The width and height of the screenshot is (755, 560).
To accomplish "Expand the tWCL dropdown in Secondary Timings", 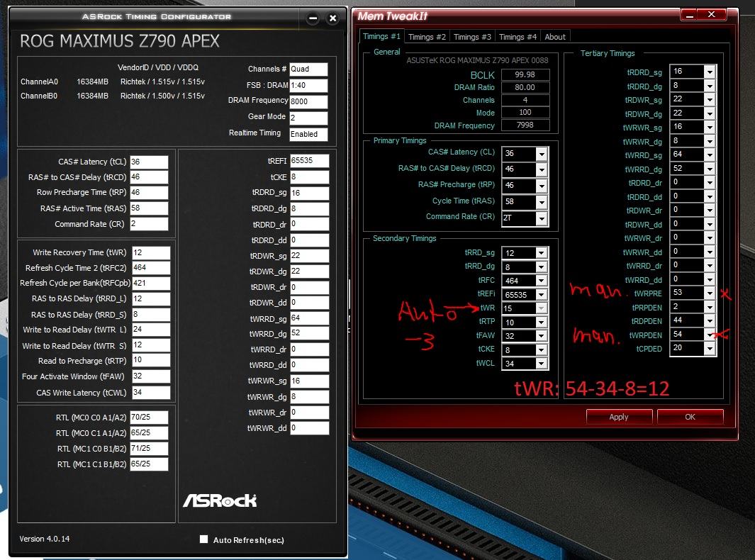I will tap(541, 364).
